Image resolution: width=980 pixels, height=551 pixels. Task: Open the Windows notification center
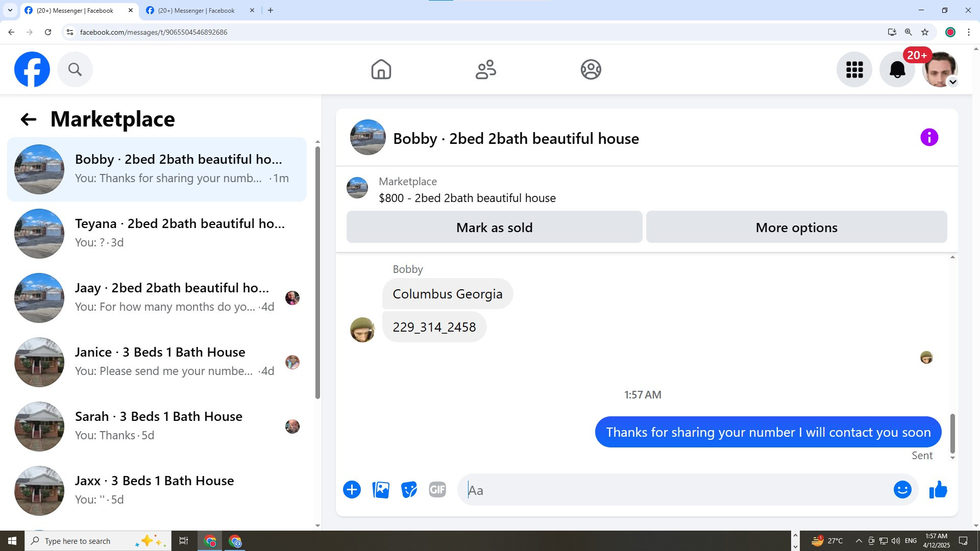[x=964, y=541]
